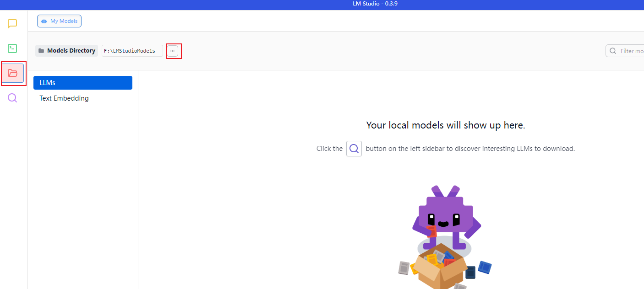The image size is (644, 289).
Task: Switch to the Text Embedding category
Action: coord(64,98)
